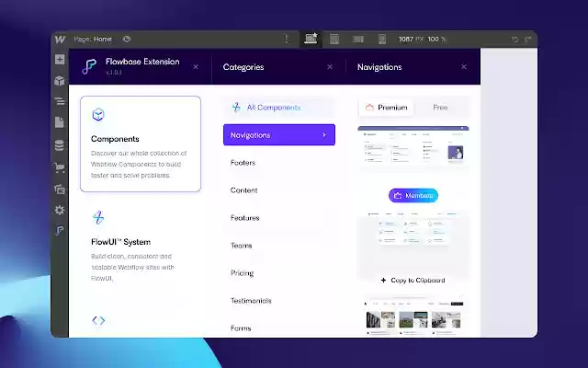Open the Components card
The height and width of the screenshot is (368, 588).
(141, 144)
